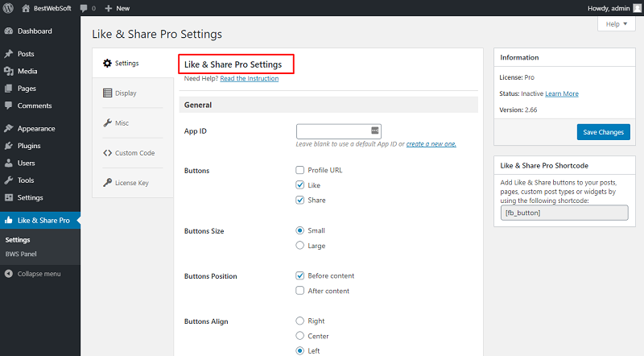
Task: Click the BestWebSoft site name
Action: click(x=52, y=8)
